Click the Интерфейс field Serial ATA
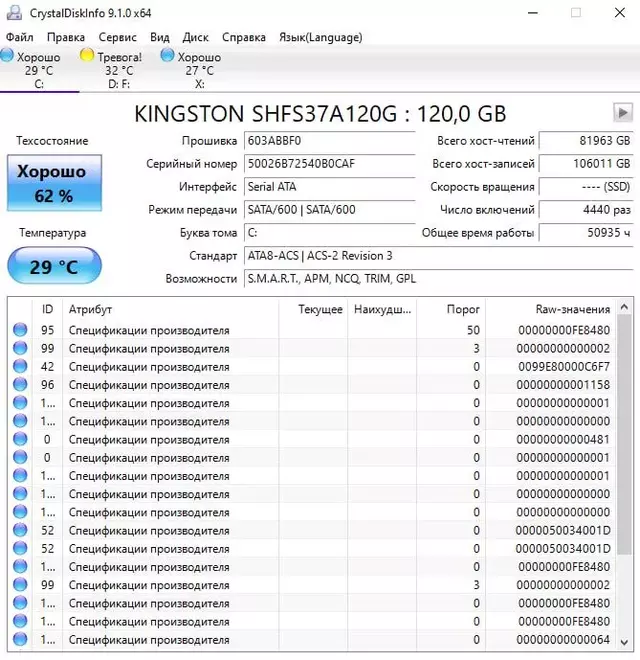The height and width of the screenshot is (660, 640). (329, 187)
